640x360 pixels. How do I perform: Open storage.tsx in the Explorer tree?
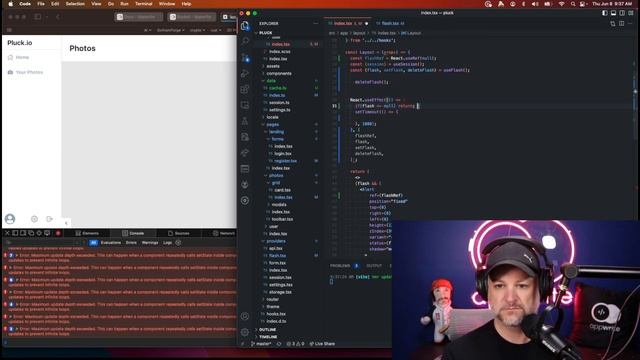tap(280, 292)
